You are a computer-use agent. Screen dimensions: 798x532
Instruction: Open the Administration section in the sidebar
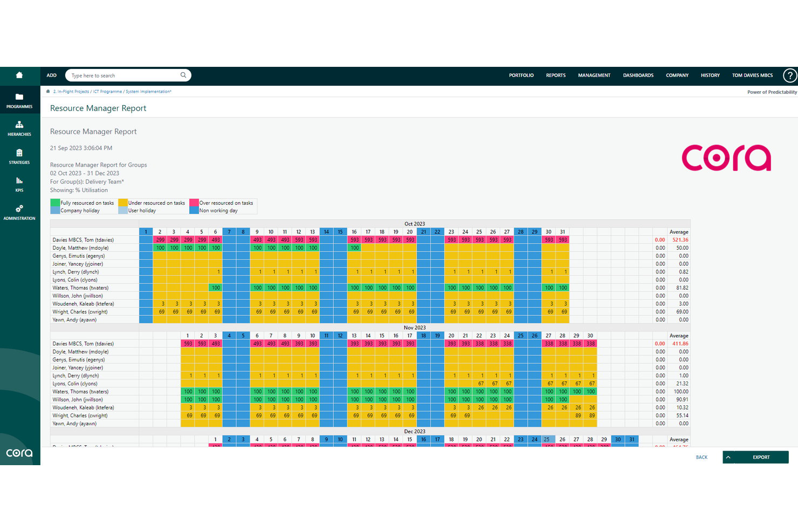click(x=19, y=212)
